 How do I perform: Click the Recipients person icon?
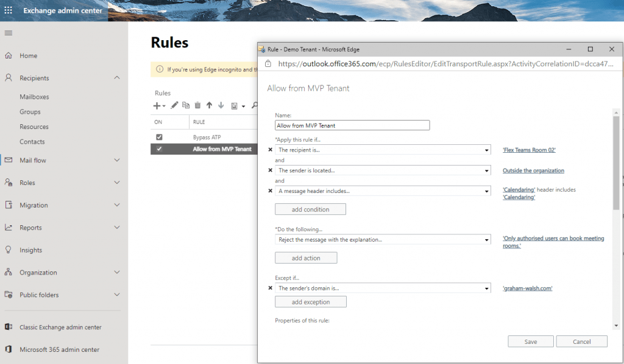click(9, 78)
